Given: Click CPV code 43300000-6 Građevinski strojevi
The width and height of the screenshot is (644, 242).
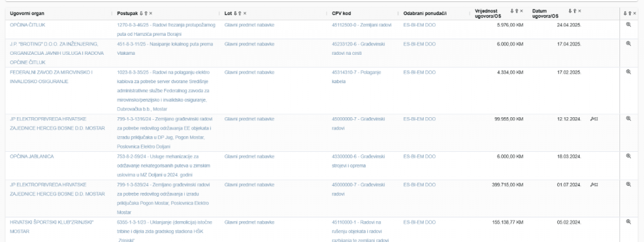Looking at the screenshot, I should [358, 161].
